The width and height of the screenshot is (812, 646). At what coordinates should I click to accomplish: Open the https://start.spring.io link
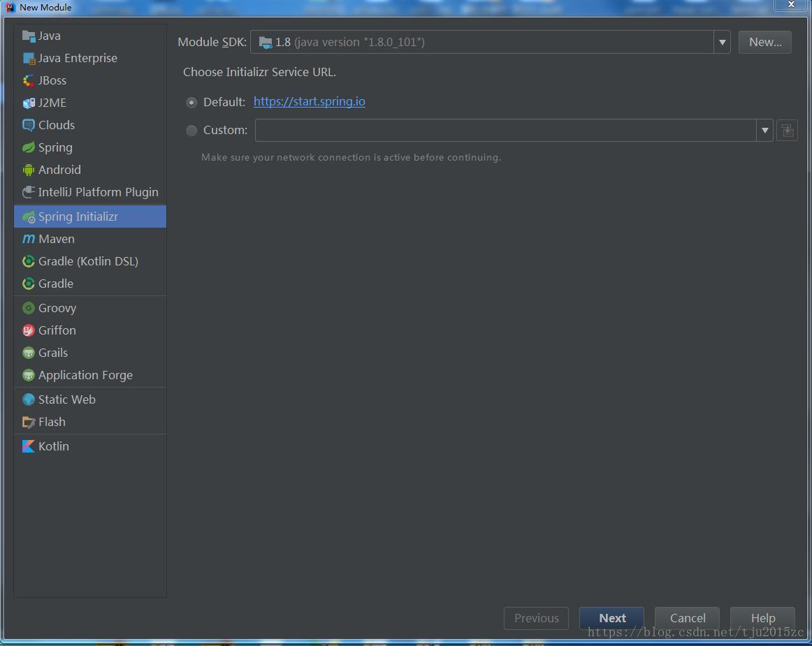pos(309,101)
